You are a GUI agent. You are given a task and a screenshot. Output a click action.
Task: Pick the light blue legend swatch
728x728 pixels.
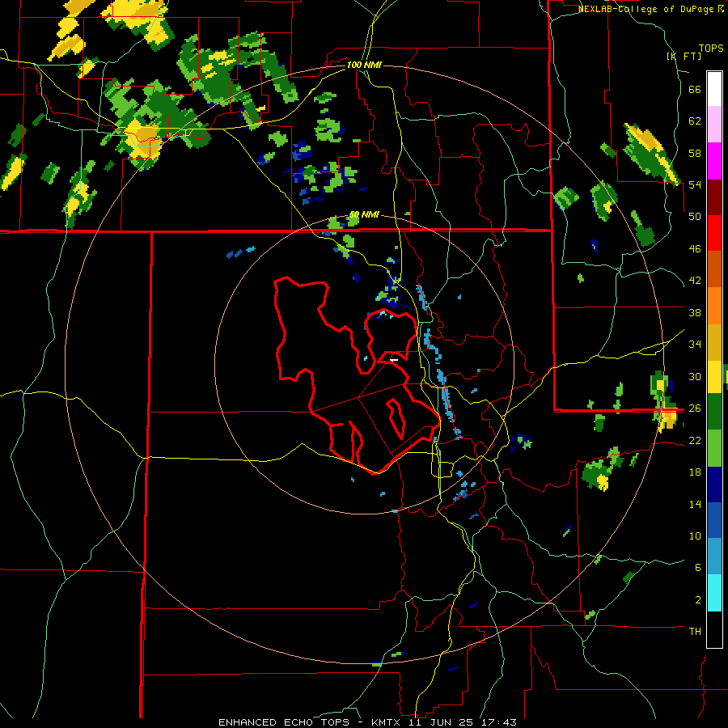pos(714,557)
